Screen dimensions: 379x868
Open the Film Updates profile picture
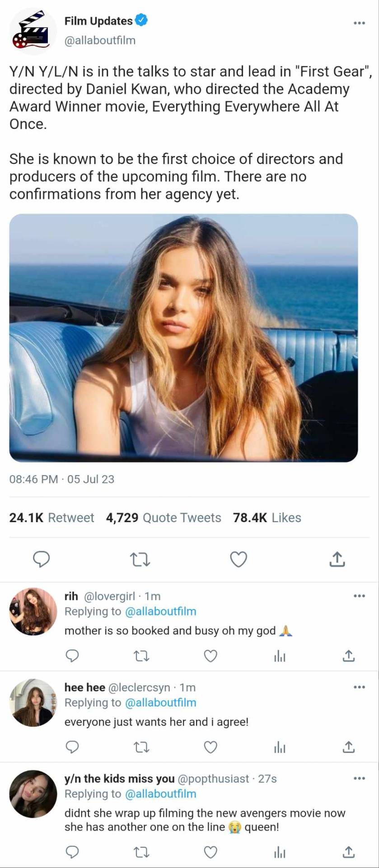click(x=33, y=31)
